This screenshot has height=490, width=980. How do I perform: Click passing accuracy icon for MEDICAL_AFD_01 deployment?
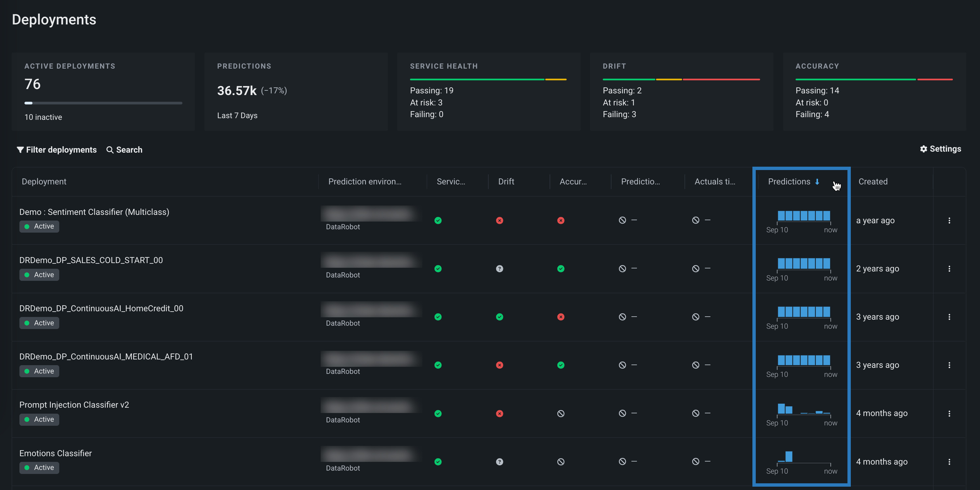(561, 365)
